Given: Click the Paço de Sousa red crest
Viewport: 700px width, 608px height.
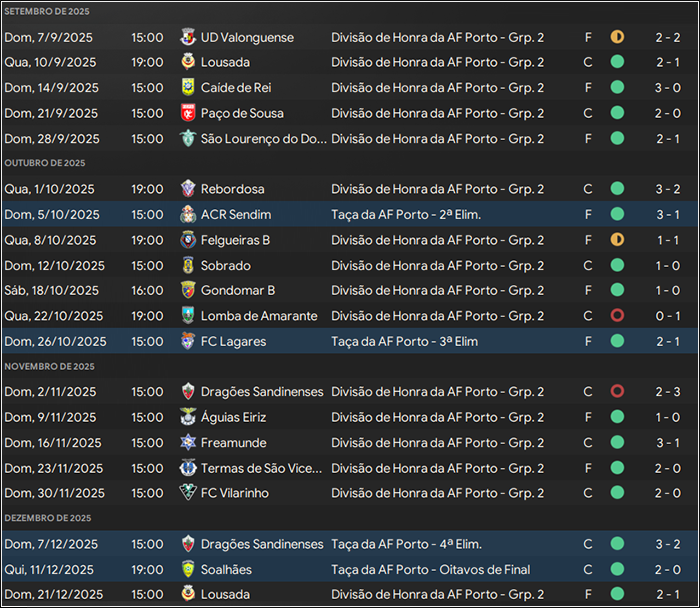Looking at the screenshot, I should click(x=188, y=113).
